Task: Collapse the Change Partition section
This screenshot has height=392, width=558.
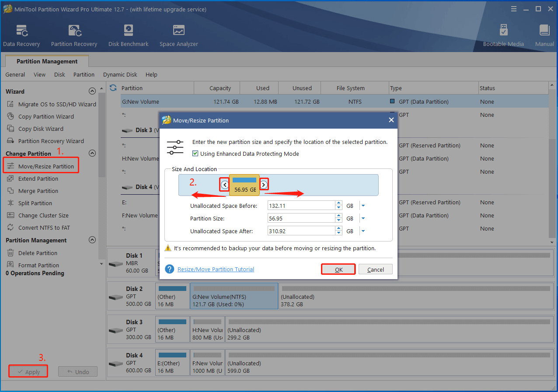Action: coord(92,153)
